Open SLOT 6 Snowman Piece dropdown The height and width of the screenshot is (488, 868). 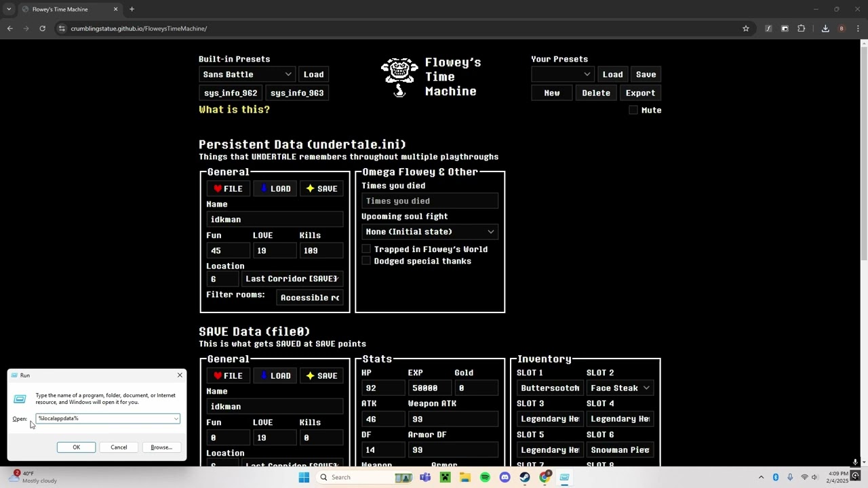coord(620,450)
